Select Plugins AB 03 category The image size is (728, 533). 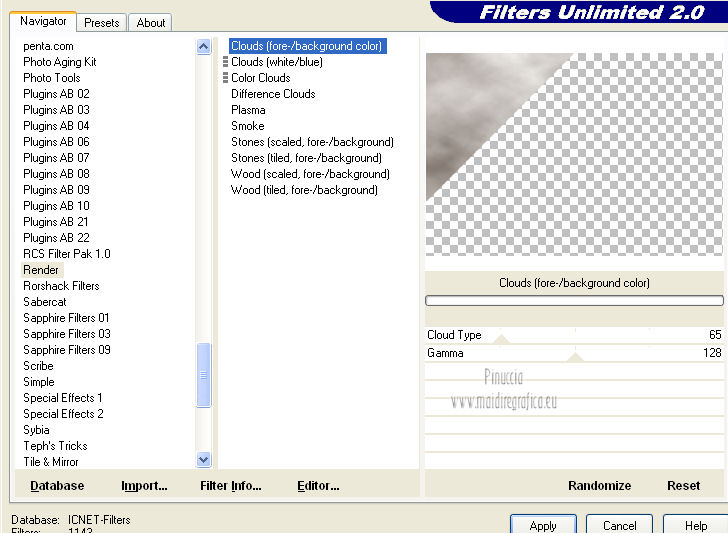[x=56, y=110]
